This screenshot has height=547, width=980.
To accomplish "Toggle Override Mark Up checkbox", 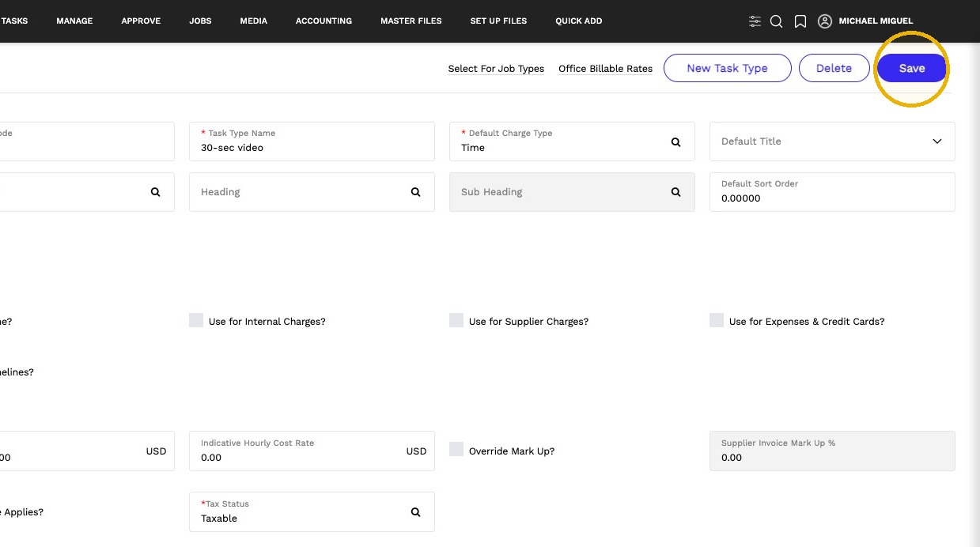I will coord(456,449).
